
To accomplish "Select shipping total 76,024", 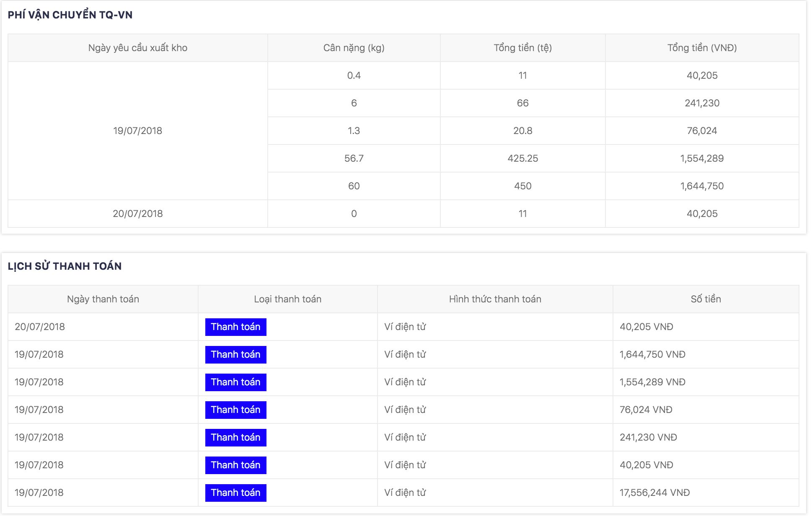I will 702,131.
